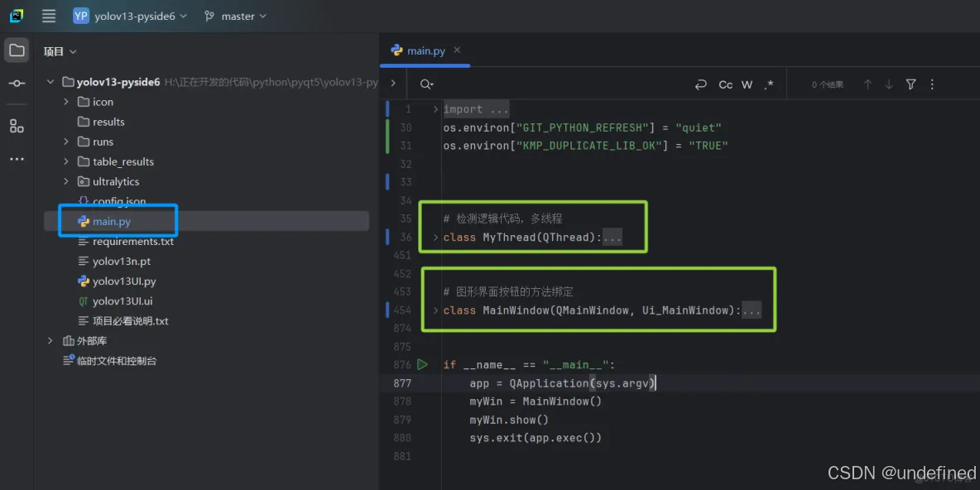Open master branch dropdown
This screenshot has width=980, height=490.
[x=236, y=17]
